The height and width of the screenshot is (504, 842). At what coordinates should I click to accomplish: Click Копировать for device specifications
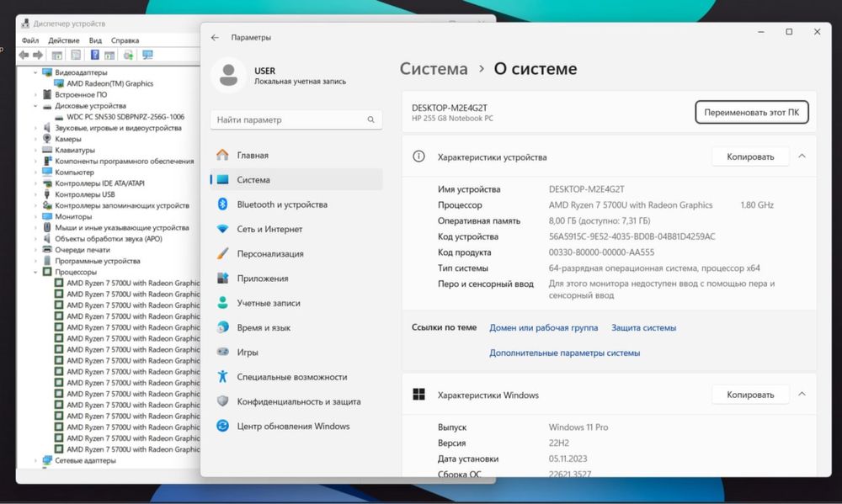pos(750,157)
